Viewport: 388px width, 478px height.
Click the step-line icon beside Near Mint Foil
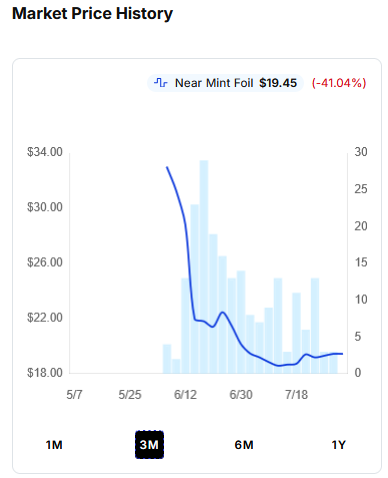pos(161,83)
